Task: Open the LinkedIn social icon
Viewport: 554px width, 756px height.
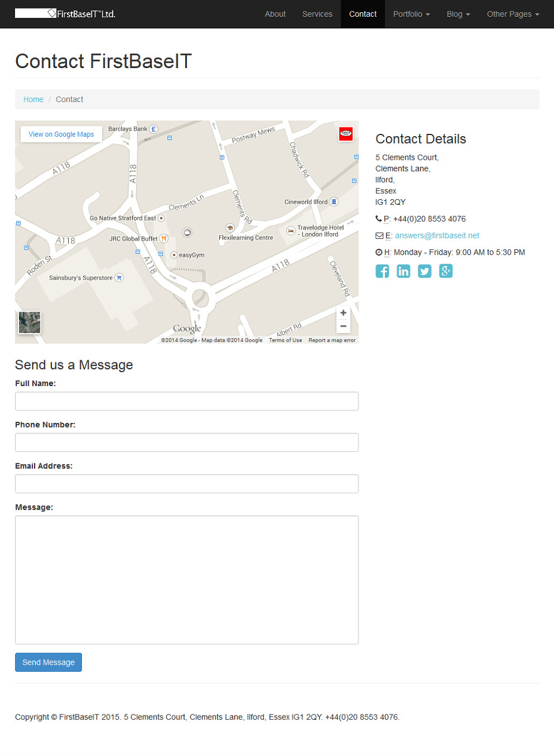Action: click(403, 271)
